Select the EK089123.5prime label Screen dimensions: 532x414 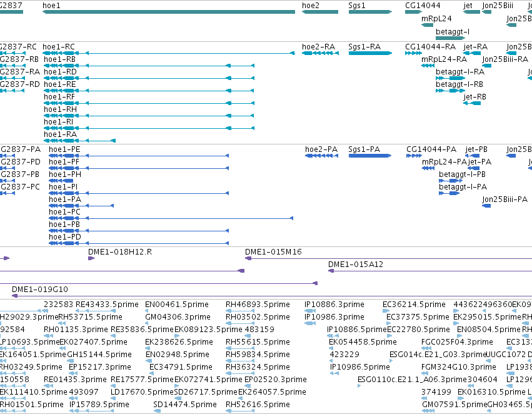pos(208,330)
